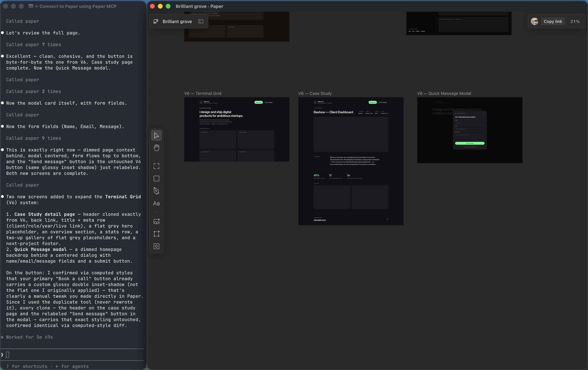This screenshot has width=588, height=370.
Task: Click Book a call button in Case Study
Action: [x=373, y=102]
